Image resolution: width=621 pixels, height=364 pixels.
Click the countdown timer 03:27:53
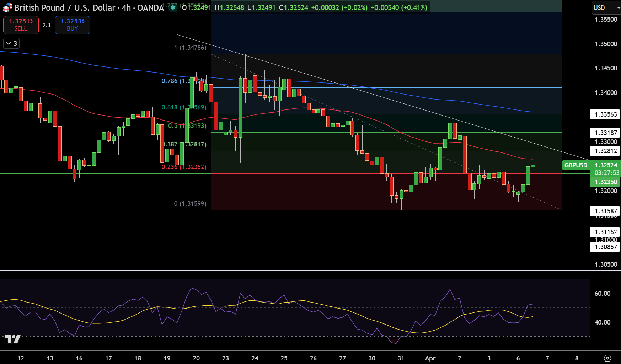[x=606, y=173]
